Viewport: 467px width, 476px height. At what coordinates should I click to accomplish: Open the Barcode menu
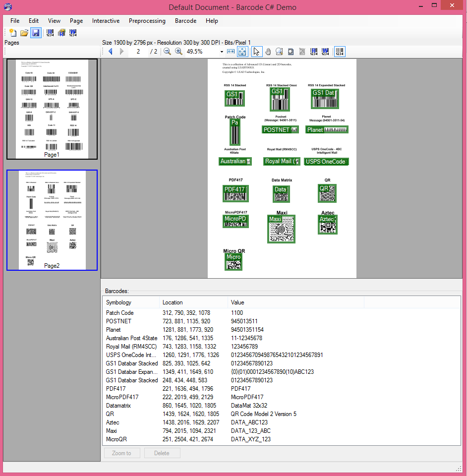click(x=185, y=21)
